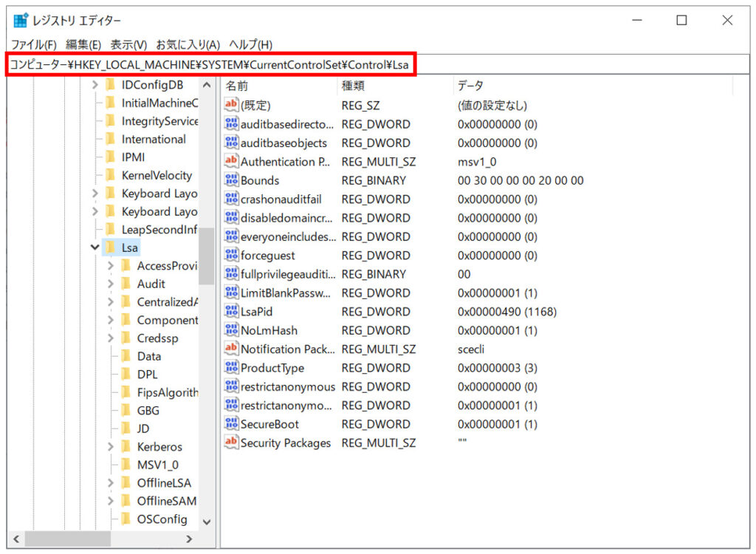756x554 pixels.
Task: Click the NoLmHash DWORD icon
Action: 231,330
